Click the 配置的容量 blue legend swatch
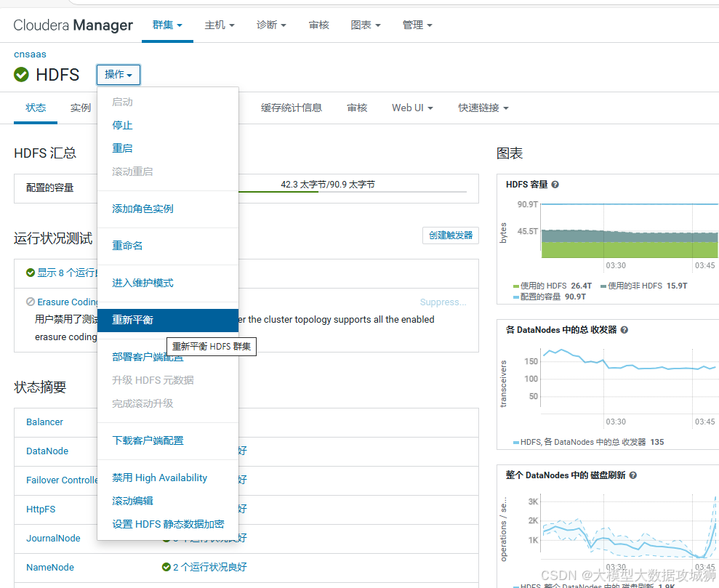 516,297
